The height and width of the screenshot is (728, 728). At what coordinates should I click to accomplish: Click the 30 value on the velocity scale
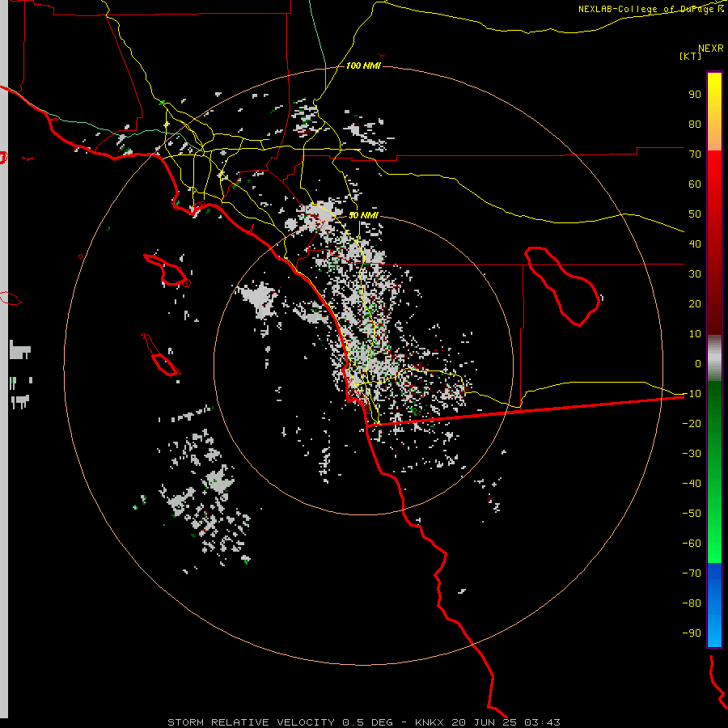(x=695, y=274)
